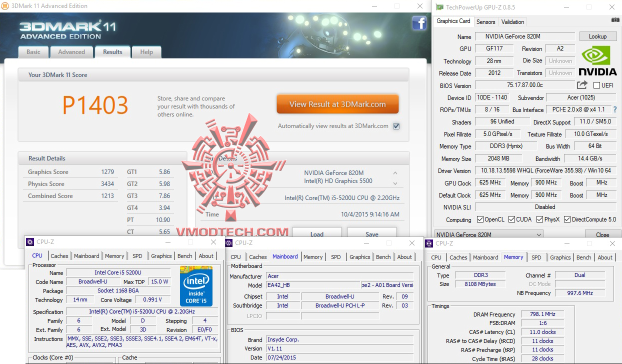The width and height of the screenshot is (622, 364).
Task: Switch to the Basic tab in 3DMark
Action: point(33,52)
